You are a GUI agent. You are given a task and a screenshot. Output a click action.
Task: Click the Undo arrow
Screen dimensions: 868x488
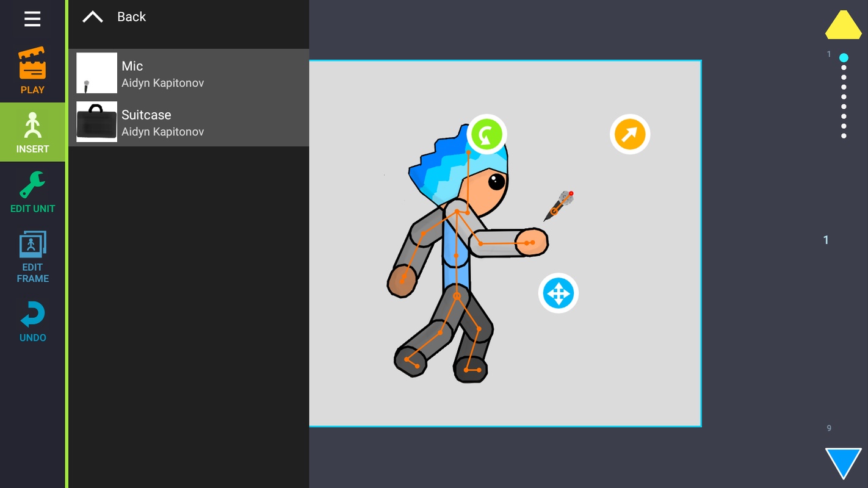pyautogui.click(x=32, y=321)
